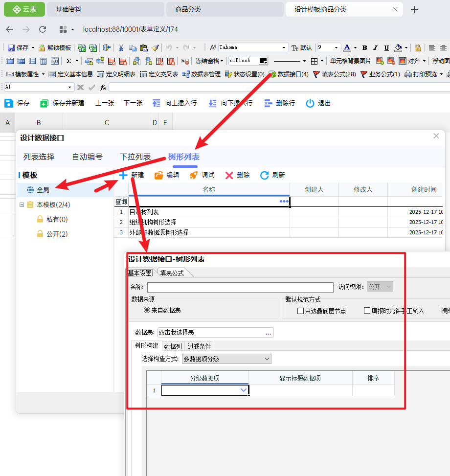Open 数据接口(4) data interface tool
Viewport: 450px width, 476px height.
289,74
